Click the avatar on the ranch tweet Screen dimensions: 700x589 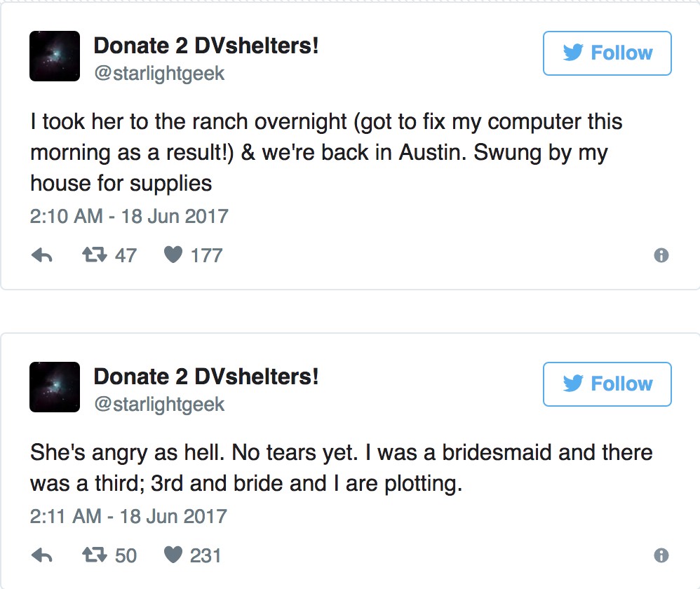tap(55, 56)
